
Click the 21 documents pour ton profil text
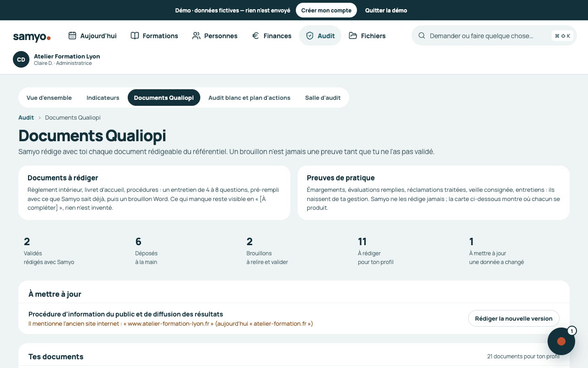tap(523, 356)
